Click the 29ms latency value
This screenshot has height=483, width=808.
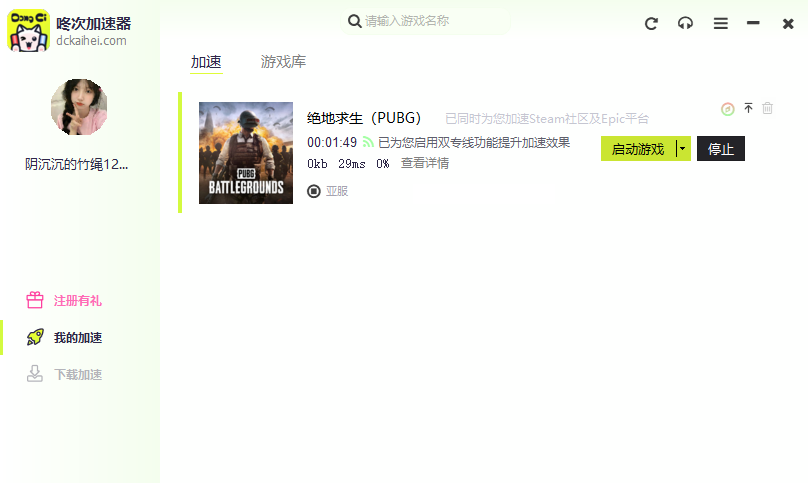click(351, 164)
